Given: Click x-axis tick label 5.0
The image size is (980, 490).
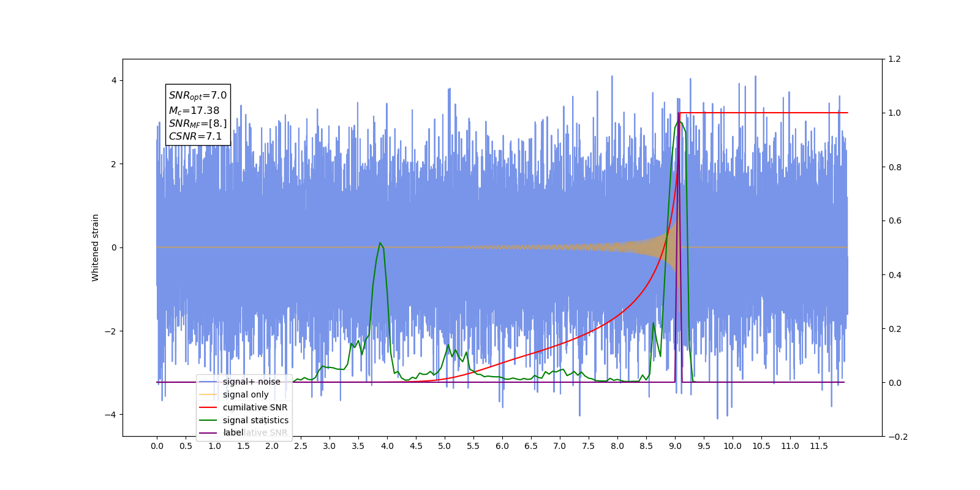Looking at the screenshot, I should click(x=445, y=446).
